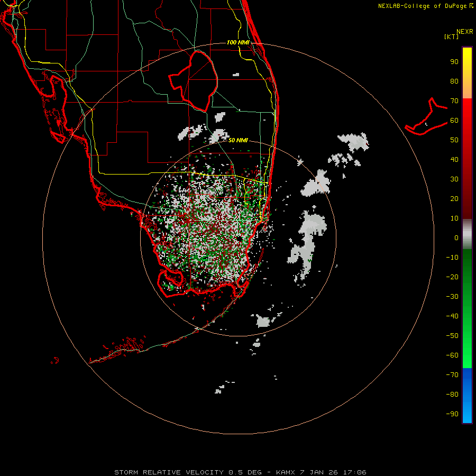Click the -20 scale value

(452, 277)
